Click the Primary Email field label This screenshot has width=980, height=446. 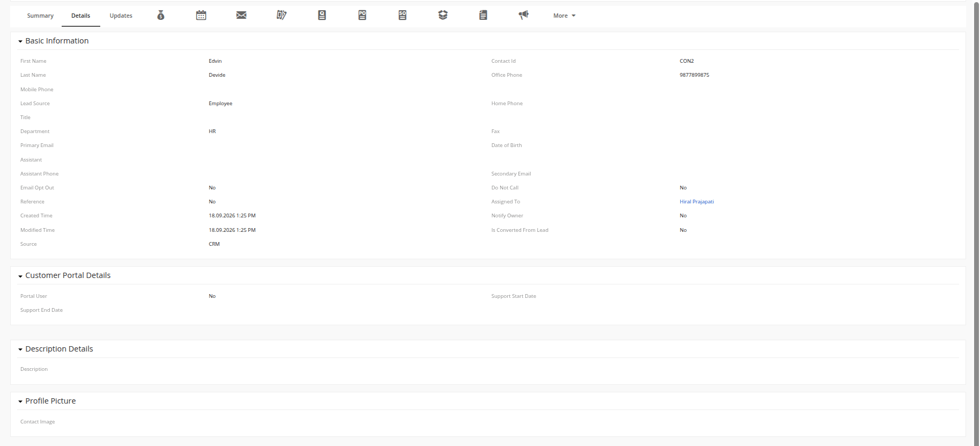click(x=37, y=145)
